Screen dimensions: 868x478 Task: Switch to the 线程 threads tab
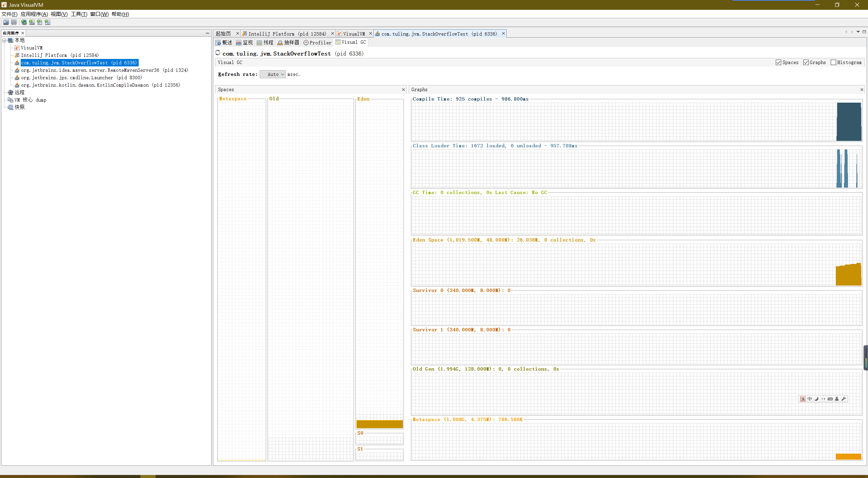click(265, 42)
